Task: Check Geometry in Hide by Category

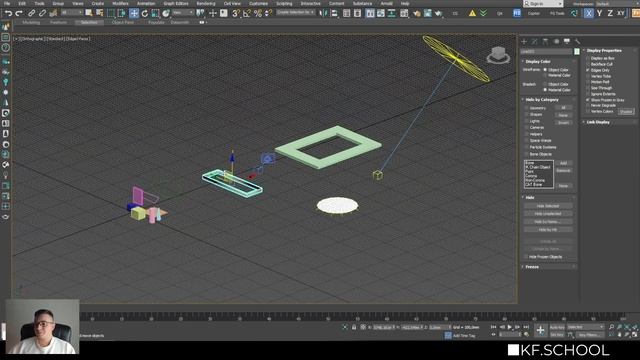Action: (527, 108)
